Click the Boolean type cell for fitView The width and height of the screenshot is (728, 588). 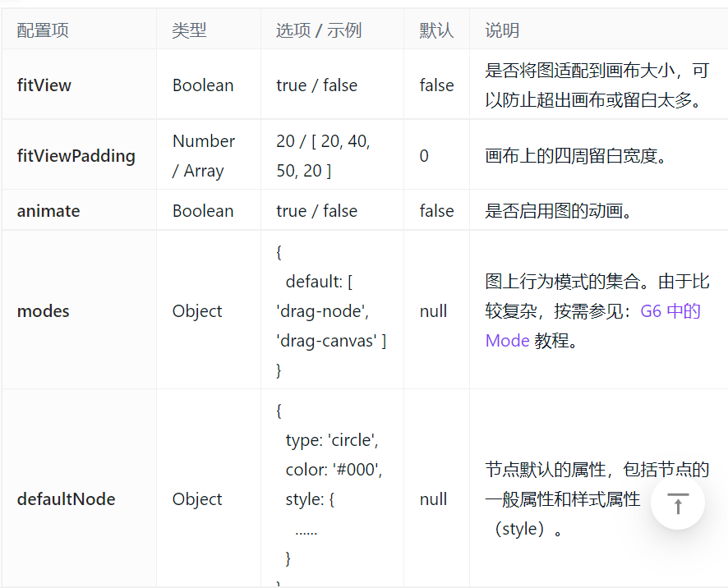click(202, 85)
